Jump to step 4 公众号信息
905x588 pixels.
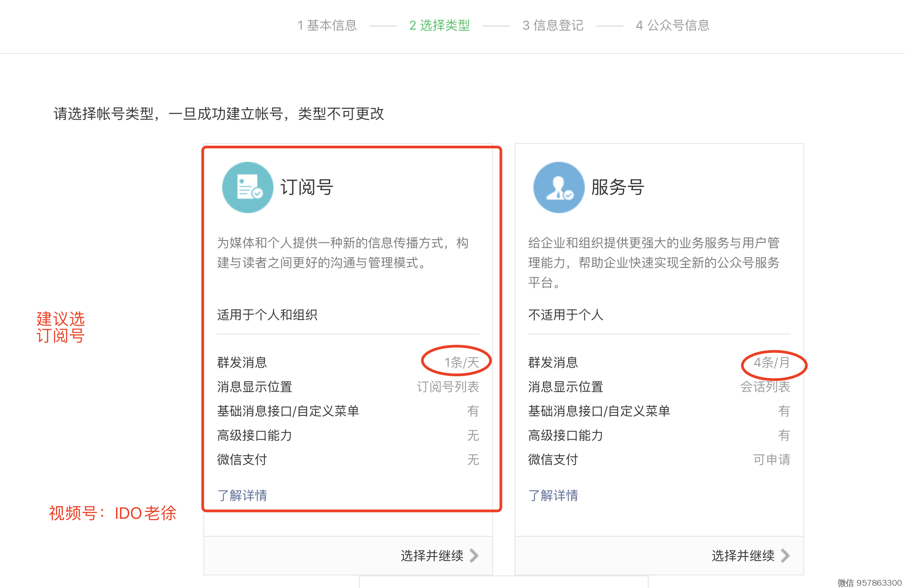point(672,25)
